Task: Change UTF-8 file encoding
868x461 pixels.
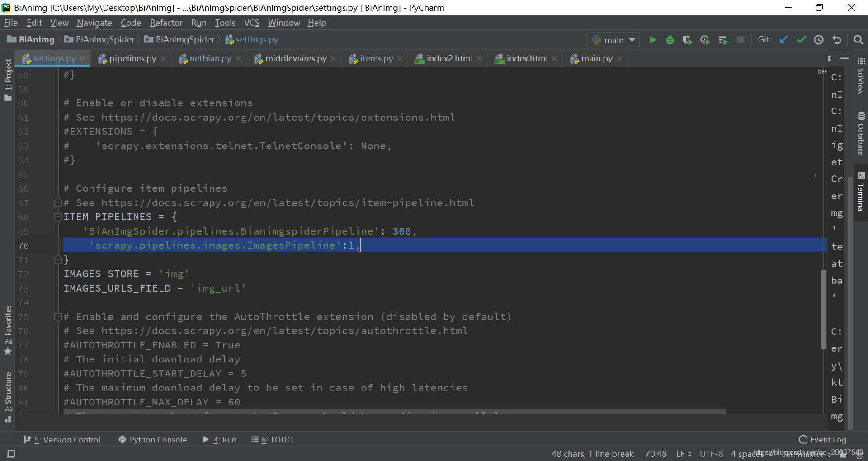Action: (711, 454)
